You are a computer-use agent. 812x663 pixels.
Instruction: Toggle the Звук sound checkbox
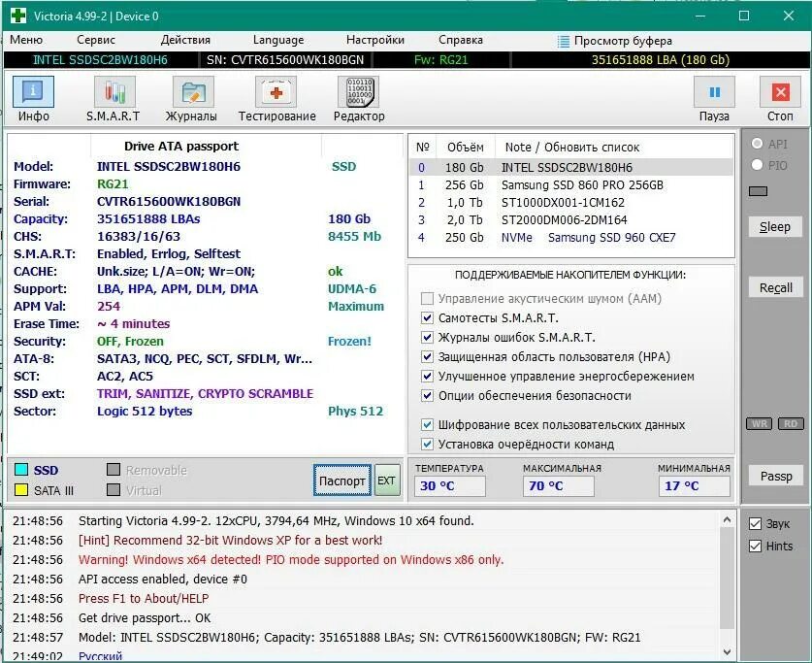click(755, 523)
